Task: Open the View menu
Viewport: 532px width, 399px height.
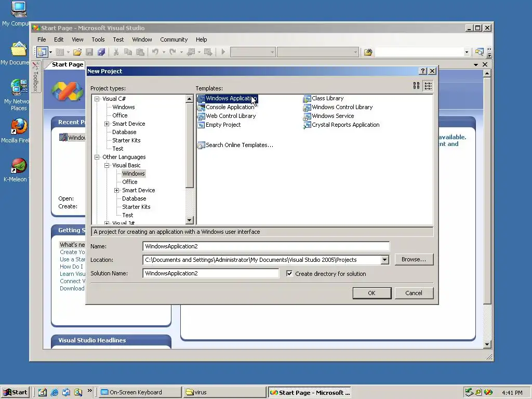Action: (x=77, y=39)
